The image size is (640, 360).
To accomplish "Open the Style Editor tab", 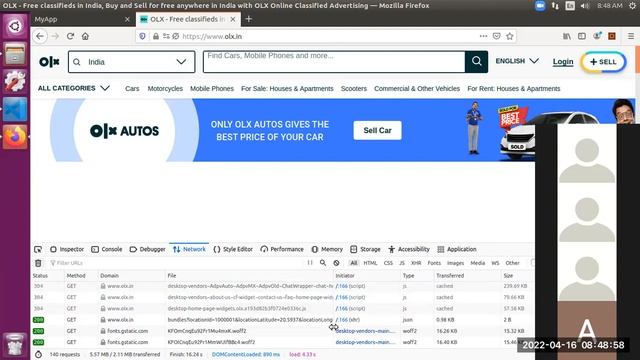I will point(233,249).
